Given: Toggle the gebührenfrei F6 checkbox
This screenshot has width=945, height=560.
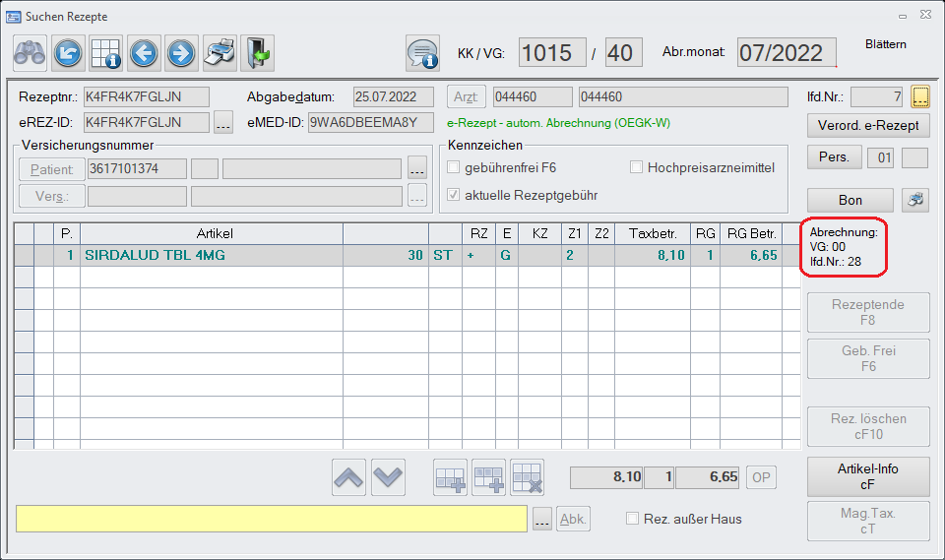Looking at the screenshot, I should click(x=454, y=168).
